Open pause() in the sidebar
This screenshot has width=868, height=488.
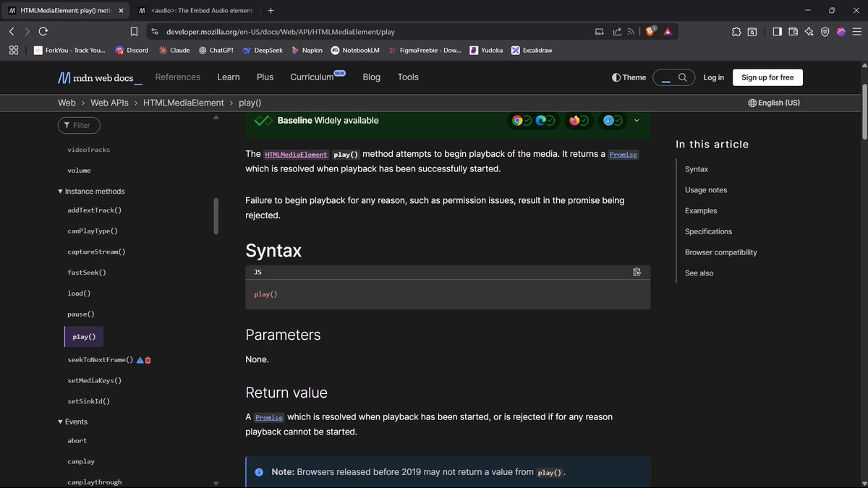point(81,314)
